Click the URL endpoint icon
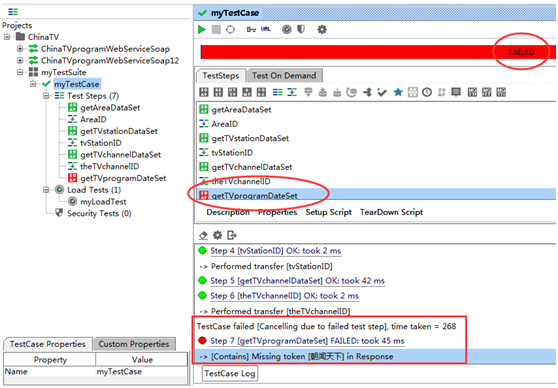The height and width of the screenshot is (388, 558). (x=265, y=29)
